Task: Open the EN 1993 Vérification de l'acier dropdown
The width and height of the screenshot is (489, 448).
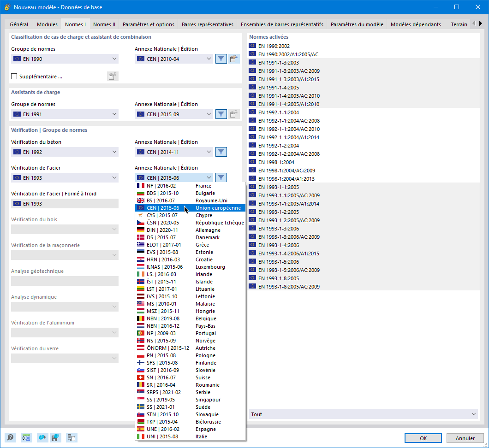Action: 65,178
